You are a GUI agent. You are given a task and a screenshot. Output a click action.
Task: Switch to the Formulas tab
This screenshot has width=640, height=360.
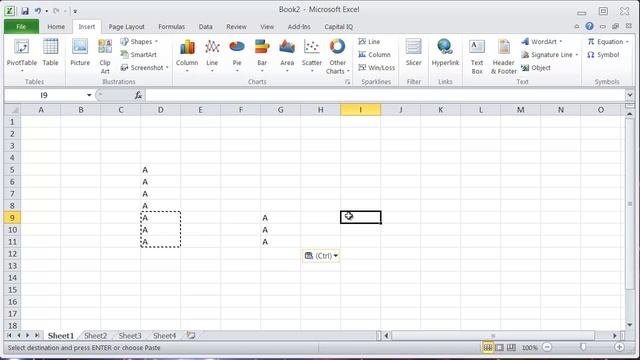coord(171,27)
